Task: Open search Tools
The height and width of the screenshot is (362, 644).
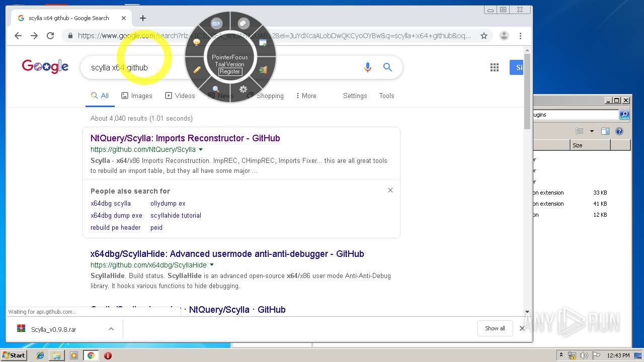Action: (386, 96)
